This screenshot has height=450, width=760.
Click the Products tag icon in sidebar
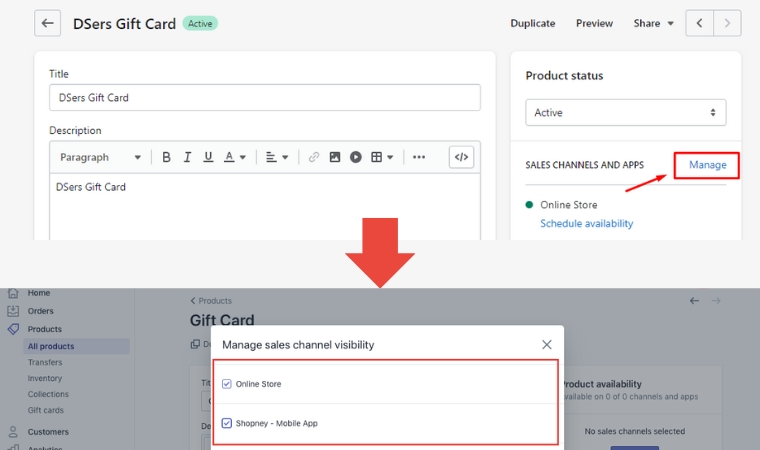coord(13,329)
